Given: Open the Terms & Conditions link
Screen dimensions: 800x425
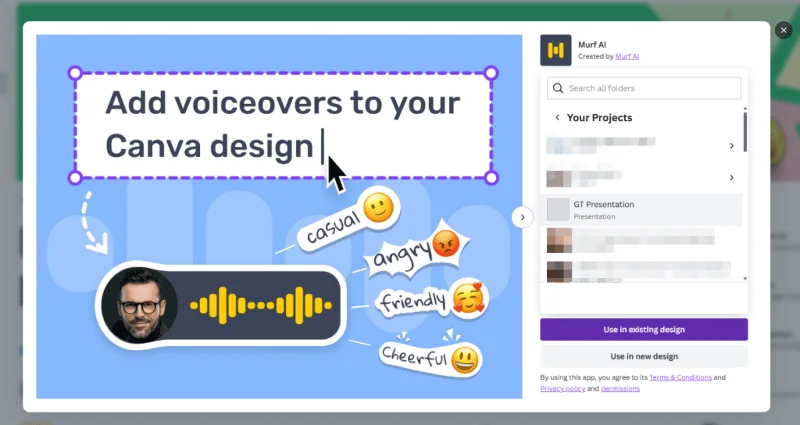Looking at the screenshot, I should coord(680,378).
